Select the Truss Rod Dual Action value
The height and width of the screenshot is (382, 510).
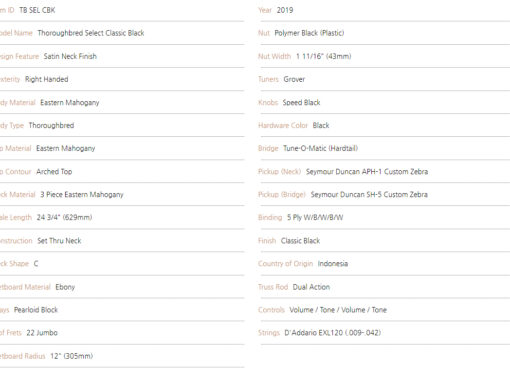[x=311, y=287]
